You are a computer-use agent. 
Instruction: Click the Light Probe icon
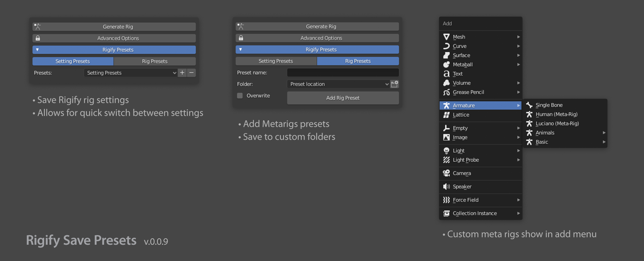point(447,160)
